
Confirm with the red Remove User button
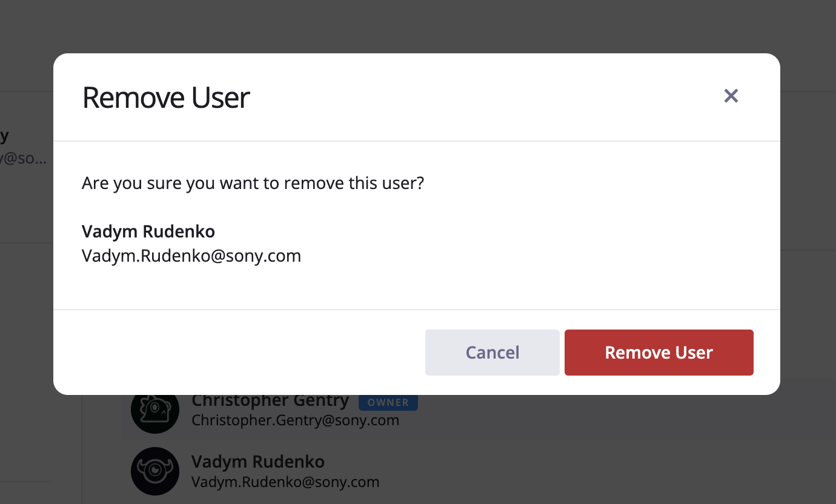[659, 353]
